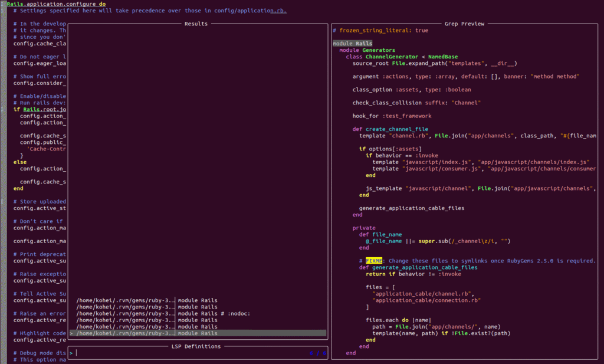Click the "6 / 6" match counter
The height and width of the screenshot is (364, 604).
coord(317,353)
